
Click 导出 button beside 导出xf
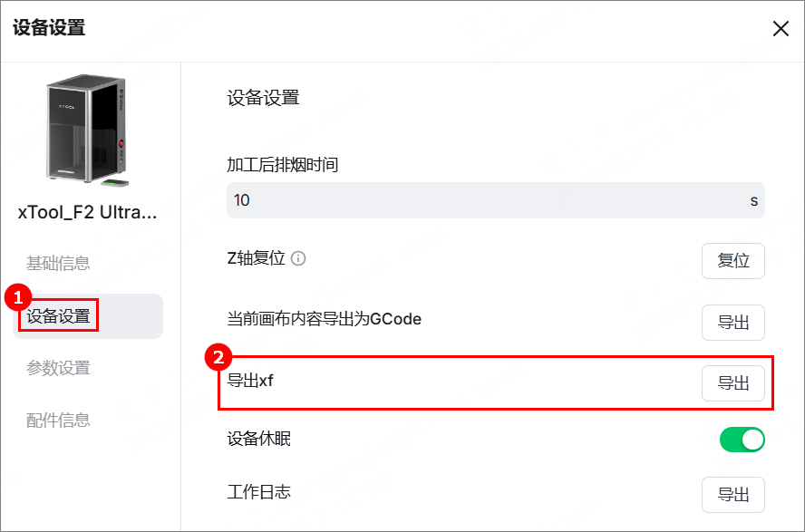pyautogui.click(x=733, y=383)
